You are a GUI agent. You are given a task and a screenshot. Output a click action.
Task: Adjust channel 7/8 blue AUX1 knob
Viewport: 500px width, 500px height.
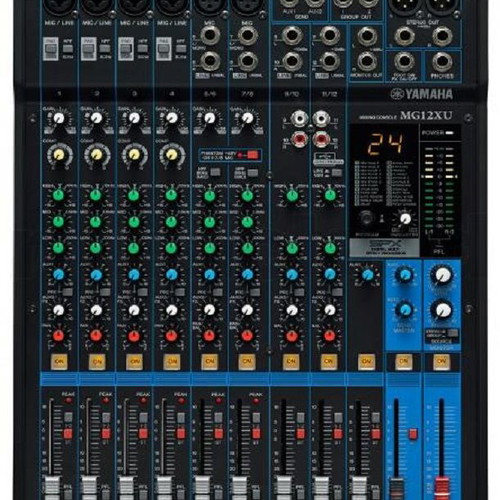(x=247, y=274)
